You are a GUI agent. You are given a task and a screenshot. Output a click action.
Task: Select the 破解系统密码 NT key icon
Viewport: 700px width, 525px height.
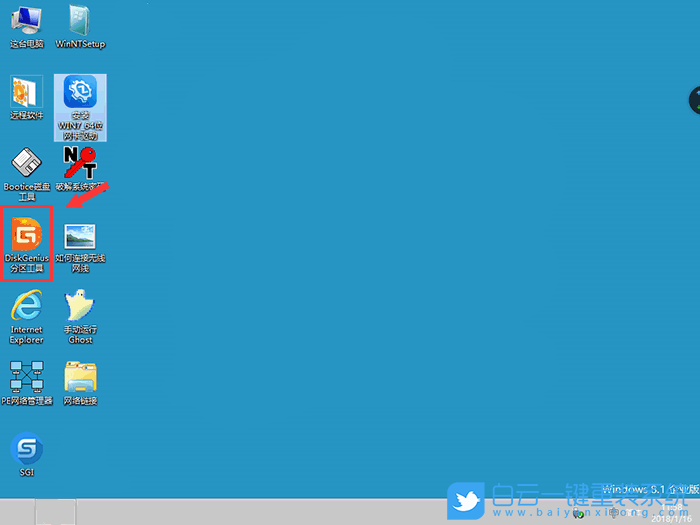tap(80, 164)
